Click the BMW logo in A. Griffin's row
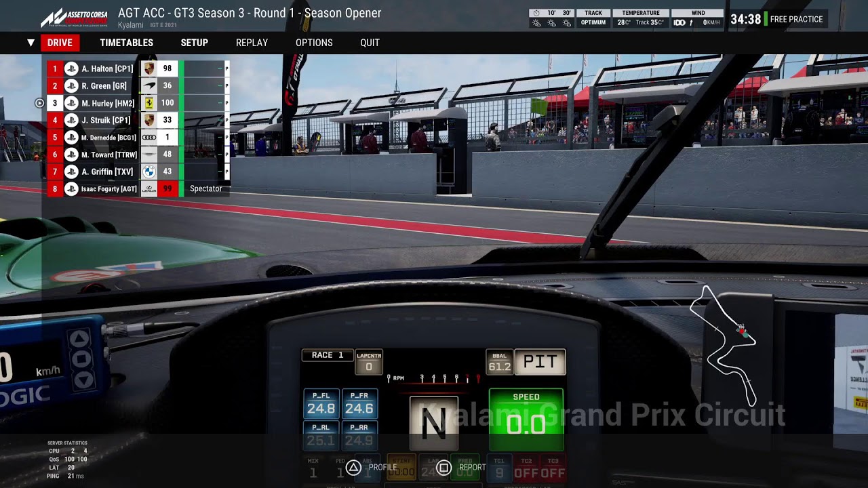The width and height of the screenshot is (868, 488). (x=149, y=171)
